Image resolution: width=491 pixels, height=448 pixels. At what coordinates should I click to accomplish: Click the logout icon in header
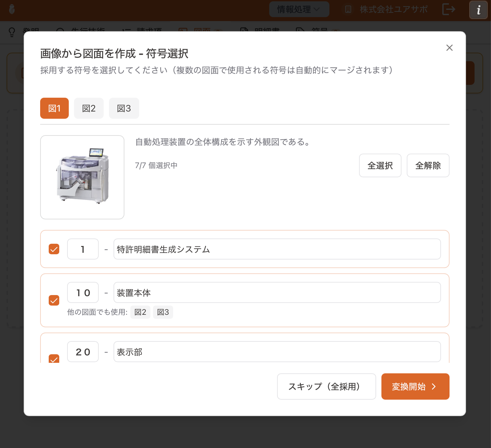click(x=449, y=9)
